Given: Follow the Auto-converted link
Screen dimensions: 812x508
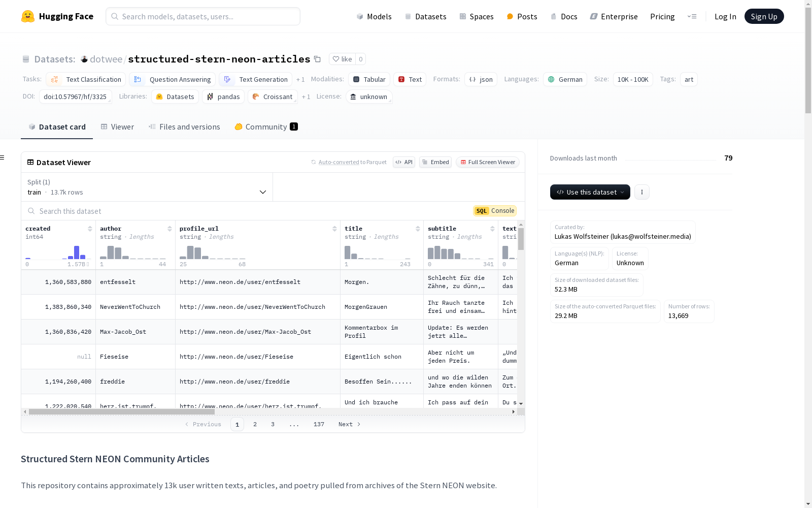Looking at the screenshot, I should click(x=339, y=162).
